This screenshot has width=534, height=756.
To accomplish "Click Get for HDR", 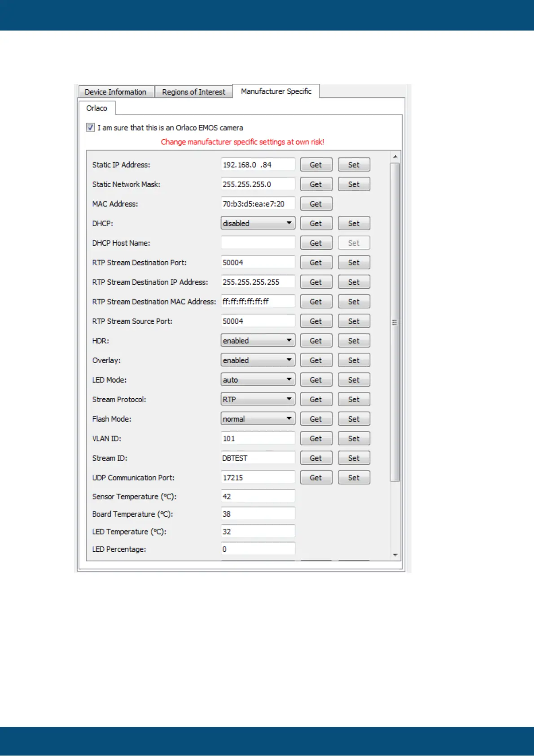I will (x=316, y=341).
